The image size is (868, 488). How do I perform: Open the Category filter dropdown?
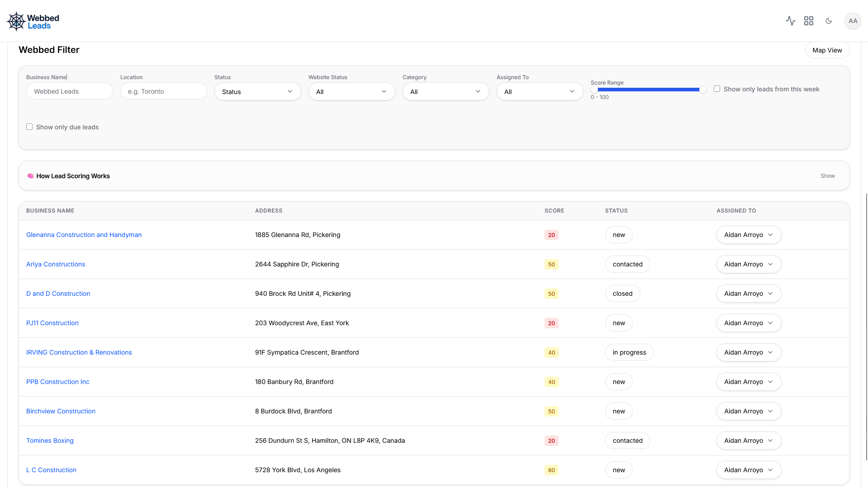[446, 91]
